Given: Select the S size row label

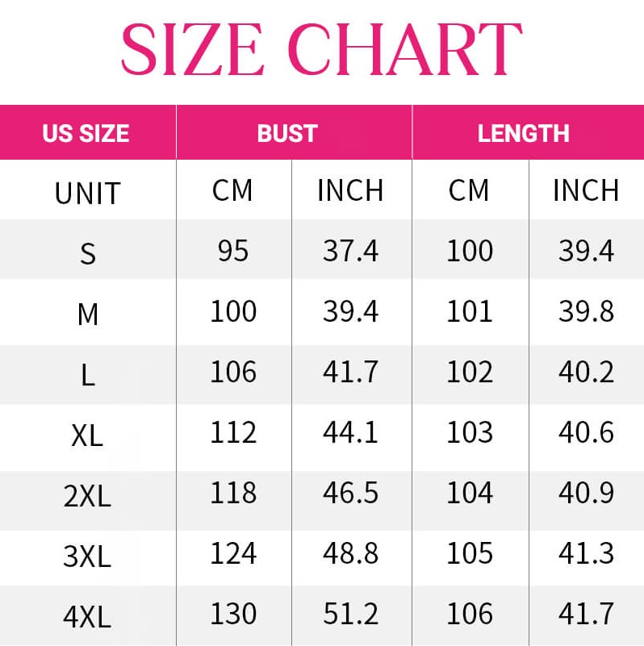Looking at the screenshot, I should click(x=87, y=254).
